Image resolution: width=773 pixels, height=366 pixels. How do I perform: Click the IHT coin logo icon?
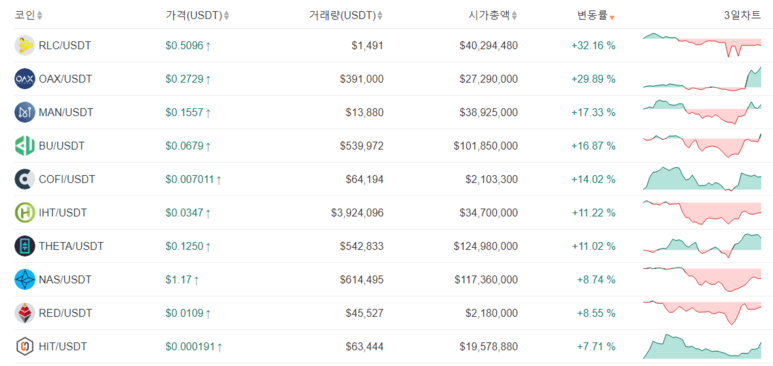click(24, 213)
